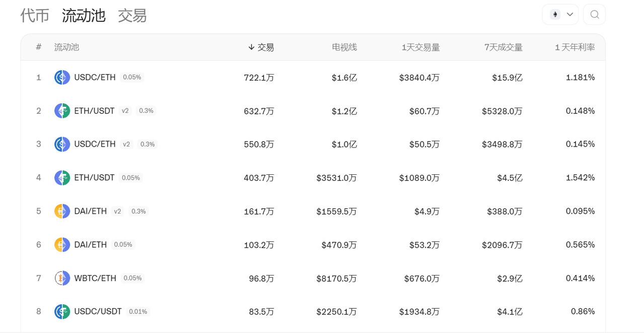
Task: Click the USDC/USDT pool token icon
Action: click(62, 311)
